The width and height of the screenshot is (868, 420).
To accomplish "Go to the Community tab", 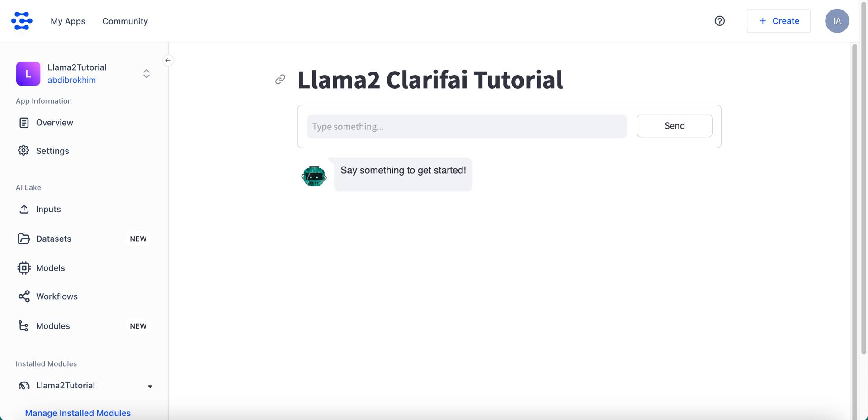I will pyautogui.click(x=125, y=21).
